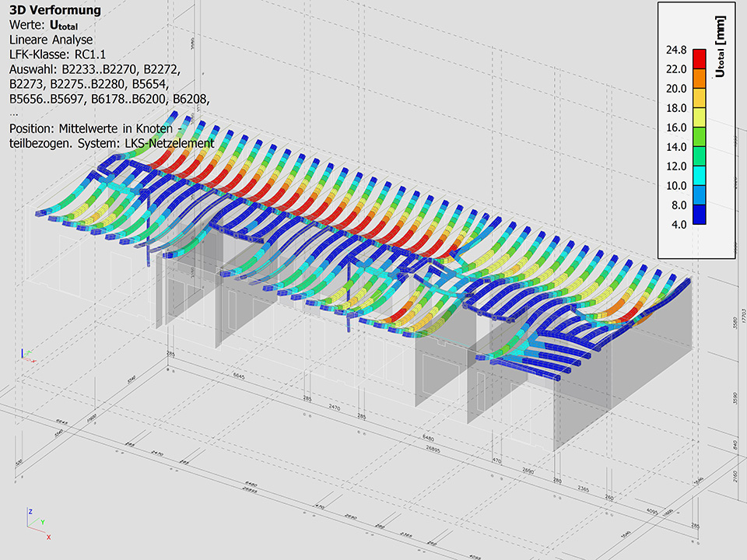
Task: Select the dark blue 4.0–8.0 legend swatch
Action: tap(700, 215)
